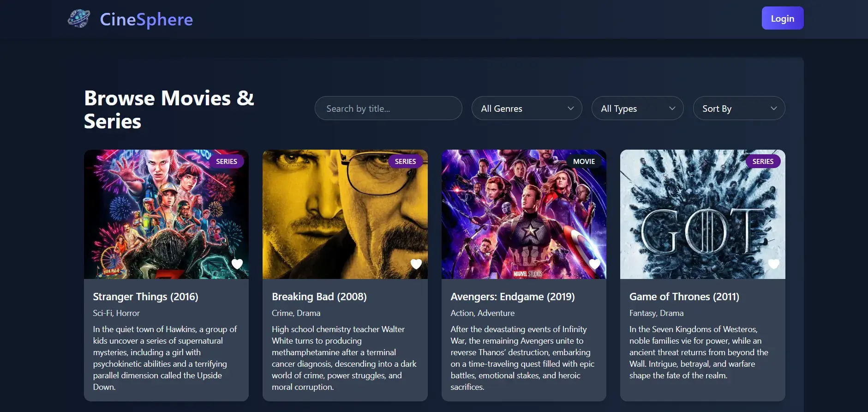
Task: Open the All Genres dropdown
Action: click(527, 109)
